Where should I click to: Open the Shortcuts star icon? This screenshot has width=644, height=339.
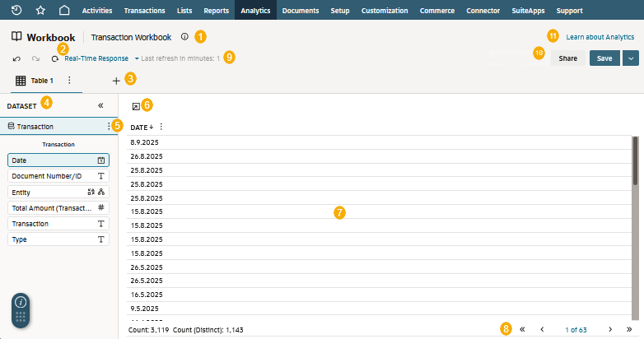point(40,10)
